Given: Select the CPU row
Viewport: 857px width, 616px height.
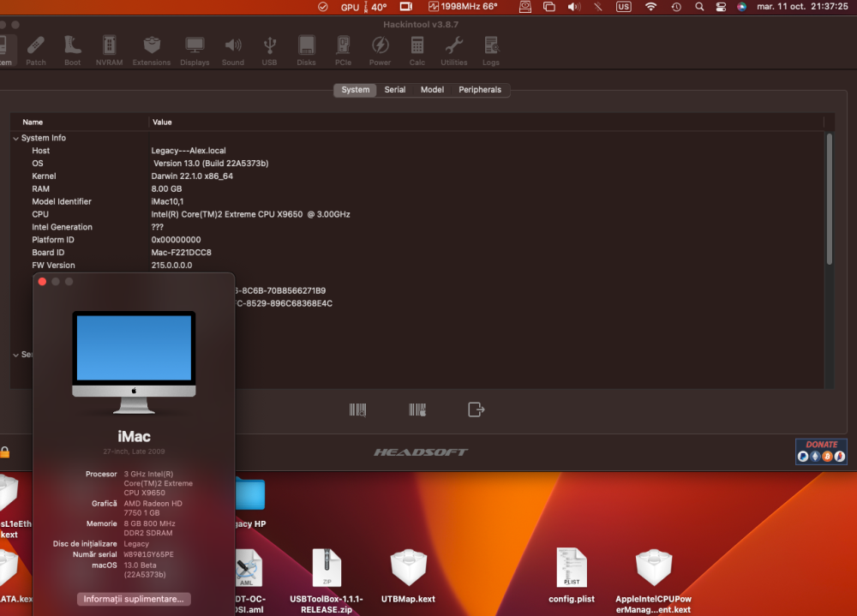Looking at the screenshot, I should (x=417, y=214).
